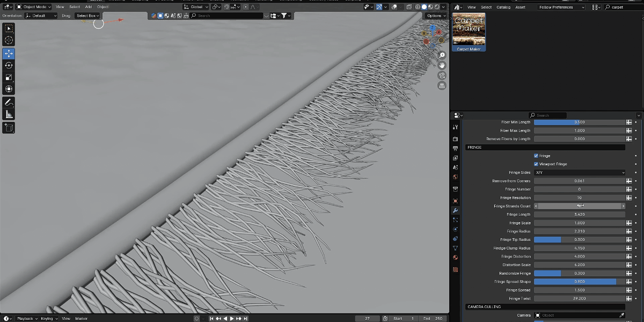This screenshot has height=322, width=644.
Task: Click the play animation button
Action: [x=232, y=319]
